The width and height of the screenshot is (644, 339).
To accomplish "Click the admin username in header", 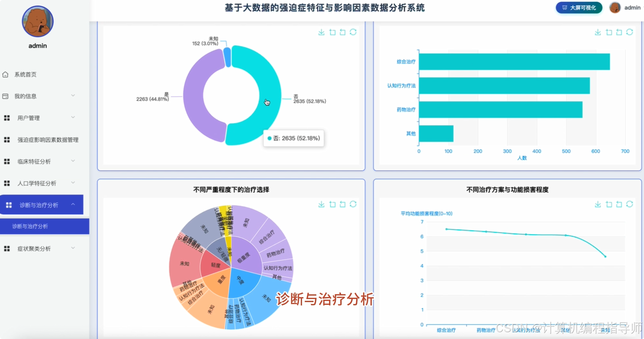I will click(632, 7).
